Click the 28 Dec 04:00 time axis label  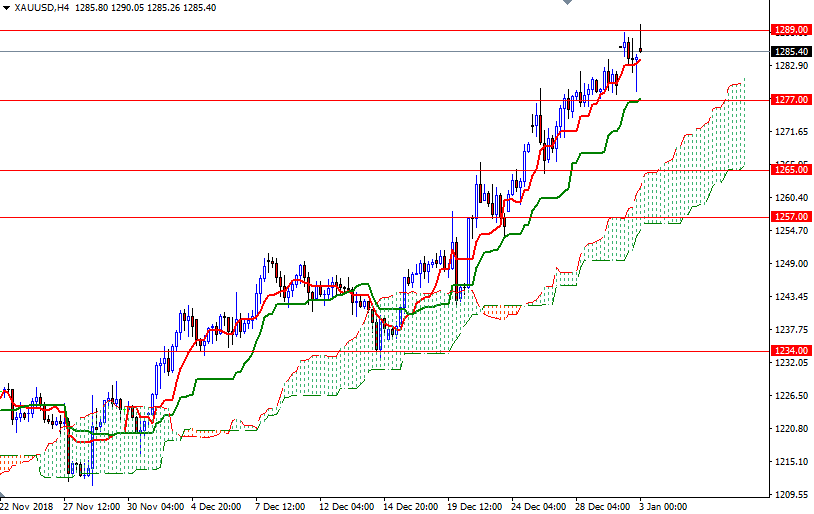(603, 506)
